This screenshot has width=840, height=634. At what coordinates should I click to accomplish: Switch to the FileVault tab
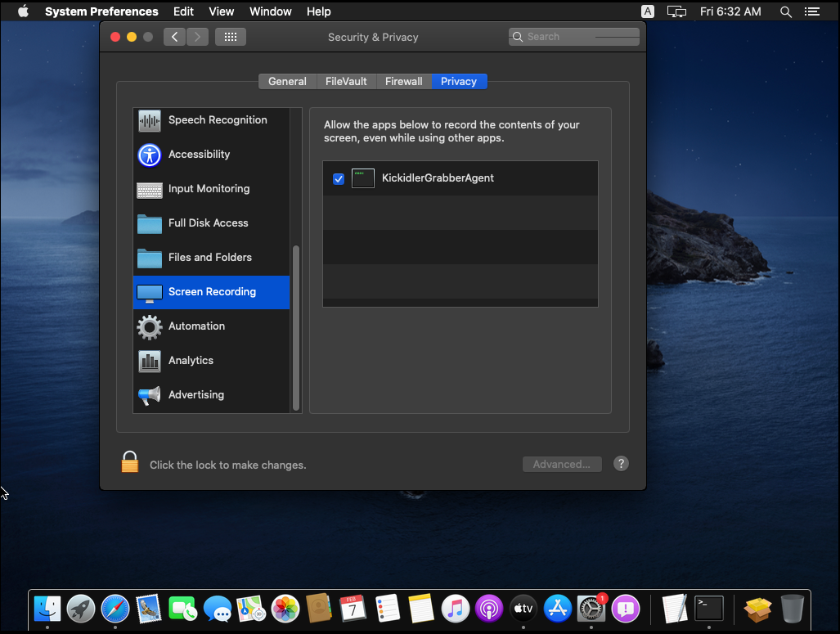point(346,82)
